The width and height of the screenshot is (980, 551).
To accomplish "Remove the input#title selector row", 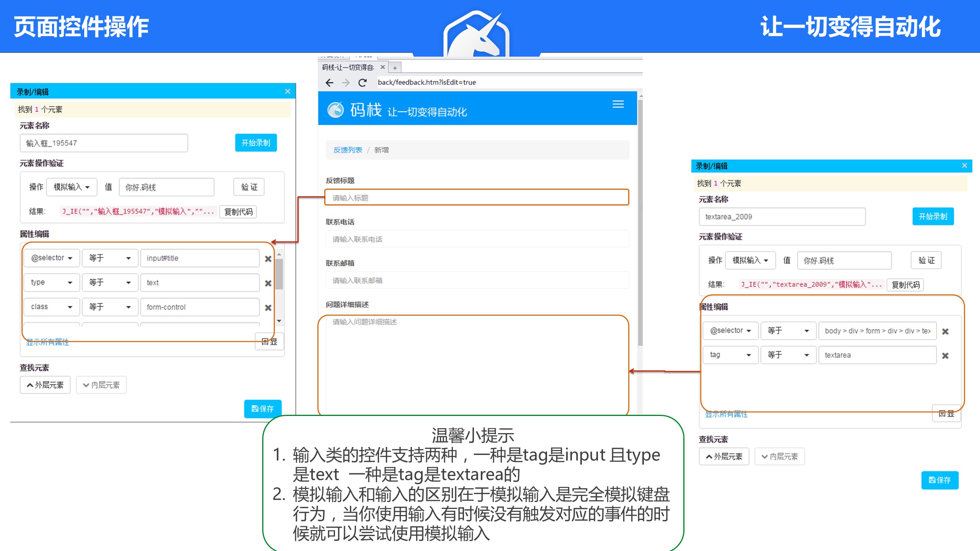I will tap(268, 259).
